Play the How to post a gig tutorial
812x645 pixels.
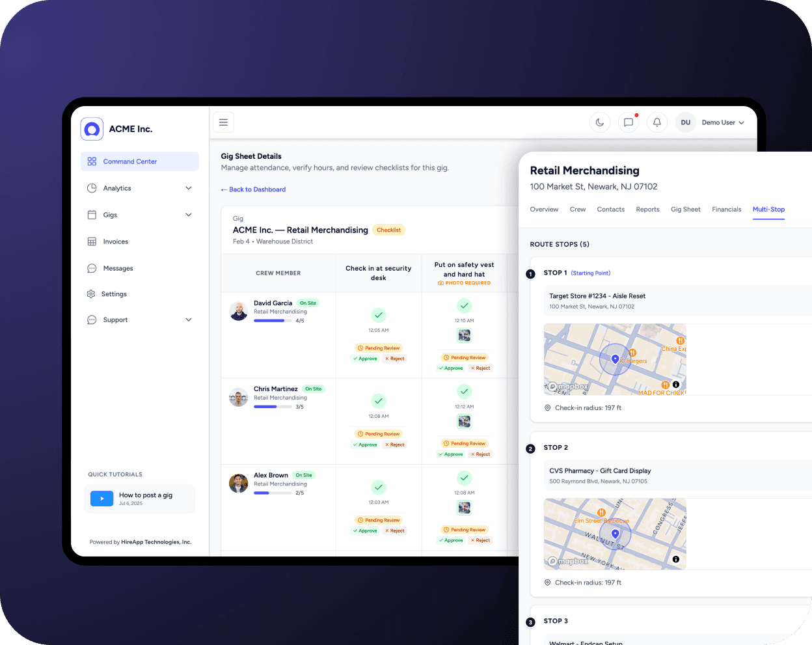point(101,499)
